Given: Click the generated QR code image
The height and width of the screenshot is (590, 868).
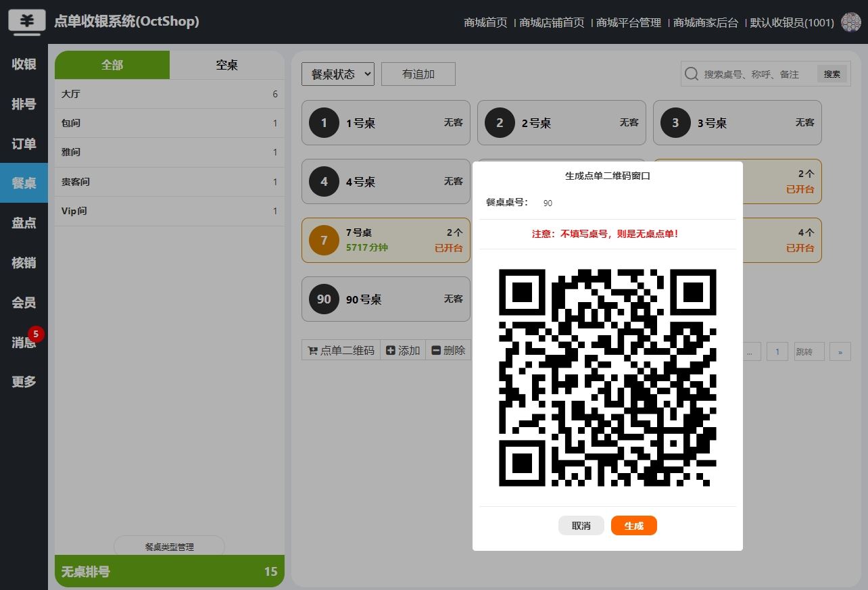Looking at the screenshot, I should 608,378.
